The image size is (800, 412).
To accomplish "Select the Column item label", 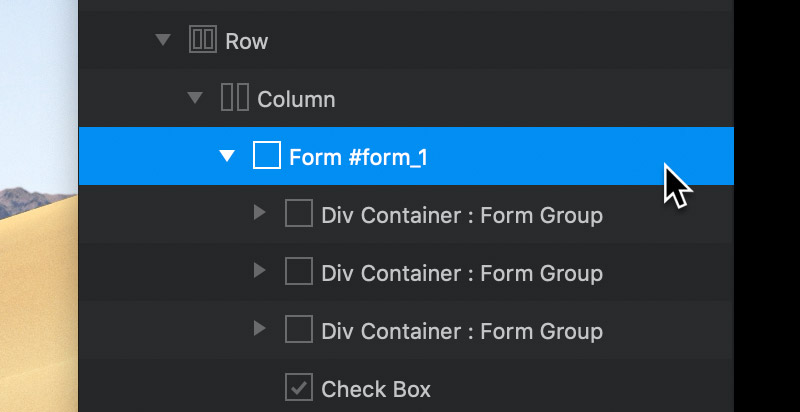I will click(296, 99).
